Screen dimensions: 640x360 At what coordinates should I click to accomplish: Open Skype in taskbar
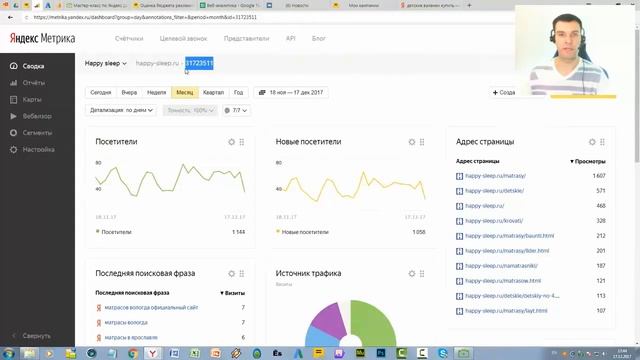tap(442, 353)
